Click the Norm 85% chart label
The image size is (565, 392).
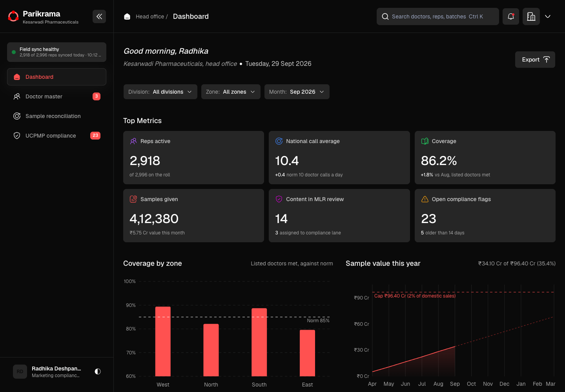[x=318, y=321]
